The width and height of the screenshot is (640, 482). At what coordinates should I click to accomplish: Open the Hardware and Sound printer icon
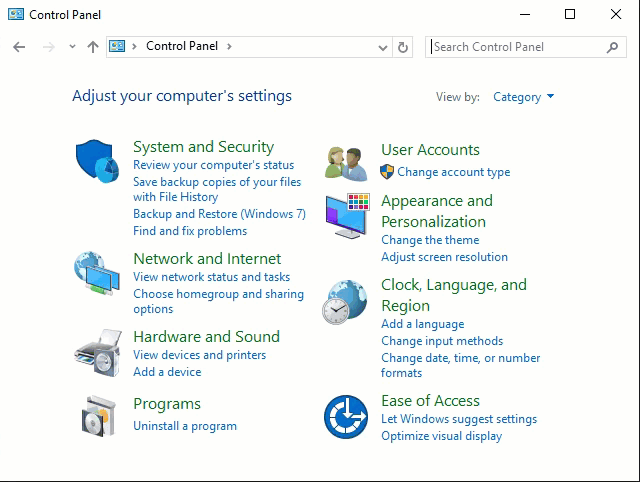point(98,352)
